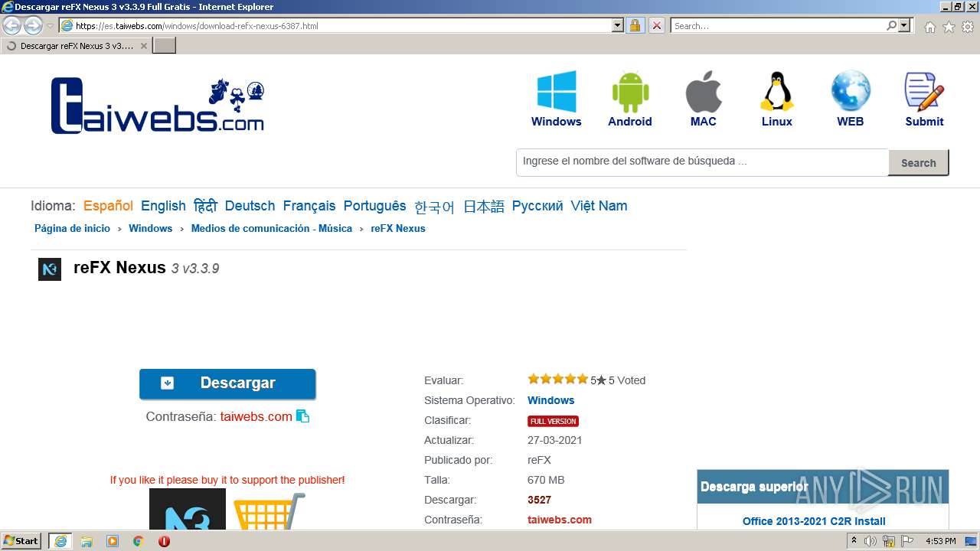
Task: Click the taiwebs.com logo
Action: pyautogui.click(x=158, y=106)
